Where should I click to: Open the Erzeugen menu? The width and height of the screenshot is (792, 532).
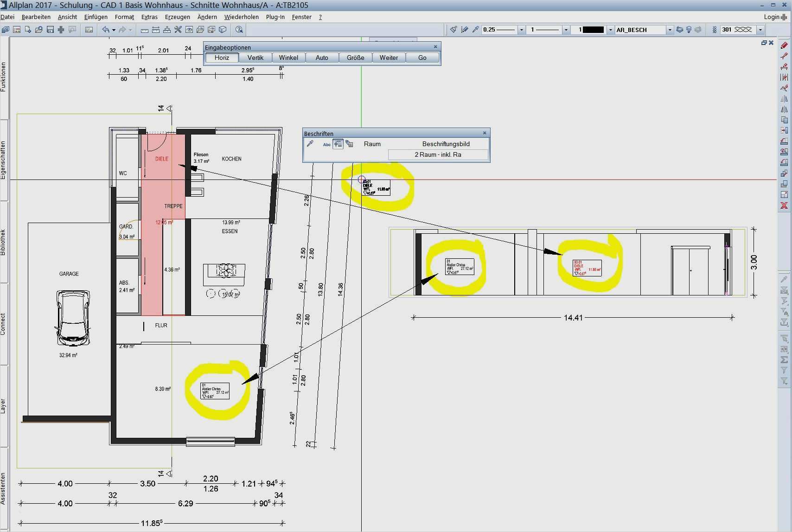tap(177, 17)
